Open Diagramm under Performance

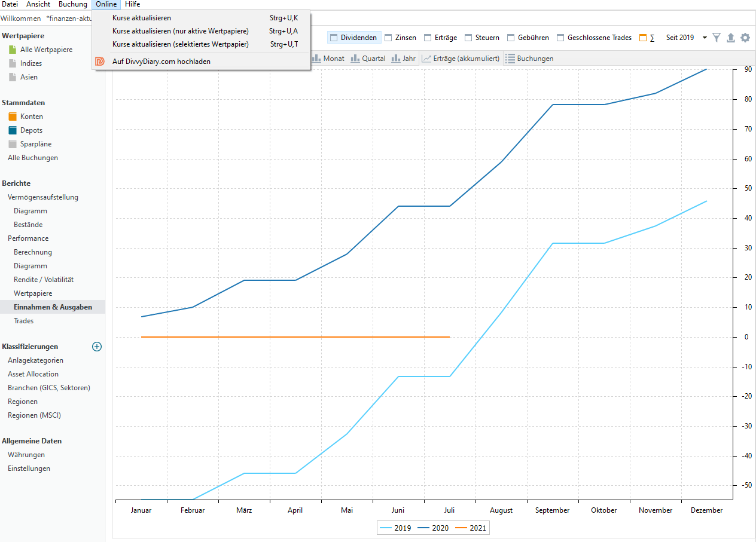coord(31,266)
